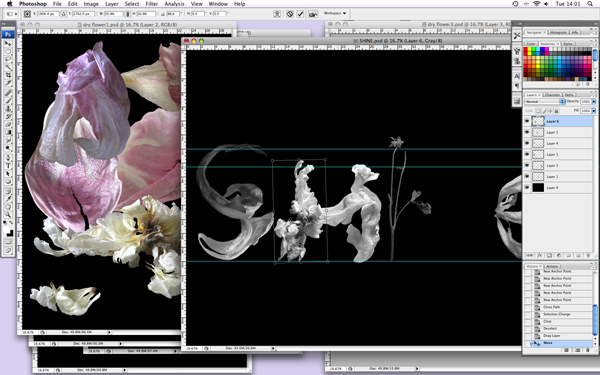Open the Filter menu
Image resolution: width=600 pixels, height=375 pixels.
click(152, 4)
